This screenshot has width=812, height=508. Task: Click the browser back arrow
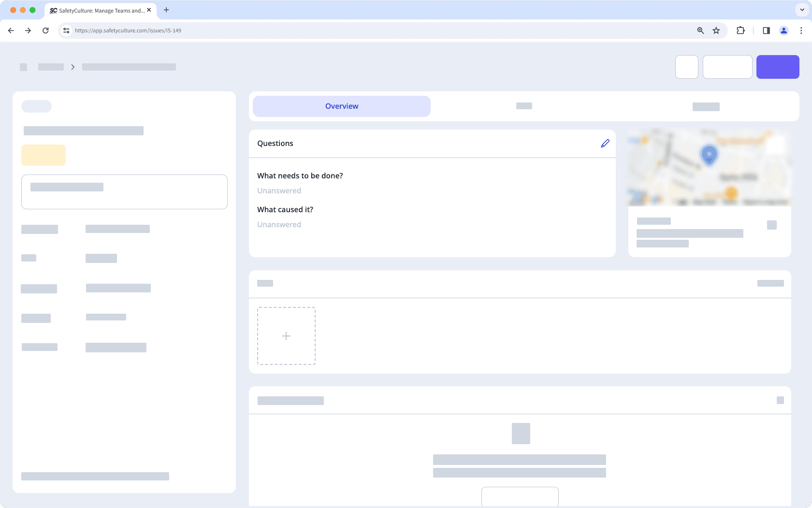click(11, 30)
